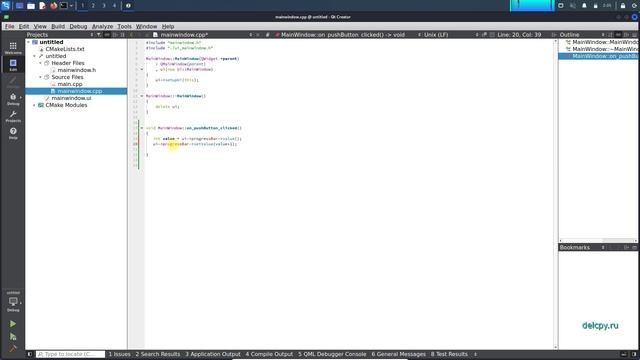Expand the CMake Modules node

click(x=34, y=105)
